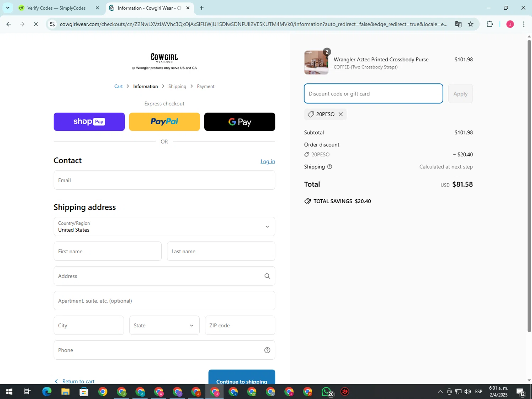Open the network status tray icon
Image resolution: width=532 pixels, height=399 pixels.
tap(458, 392)
